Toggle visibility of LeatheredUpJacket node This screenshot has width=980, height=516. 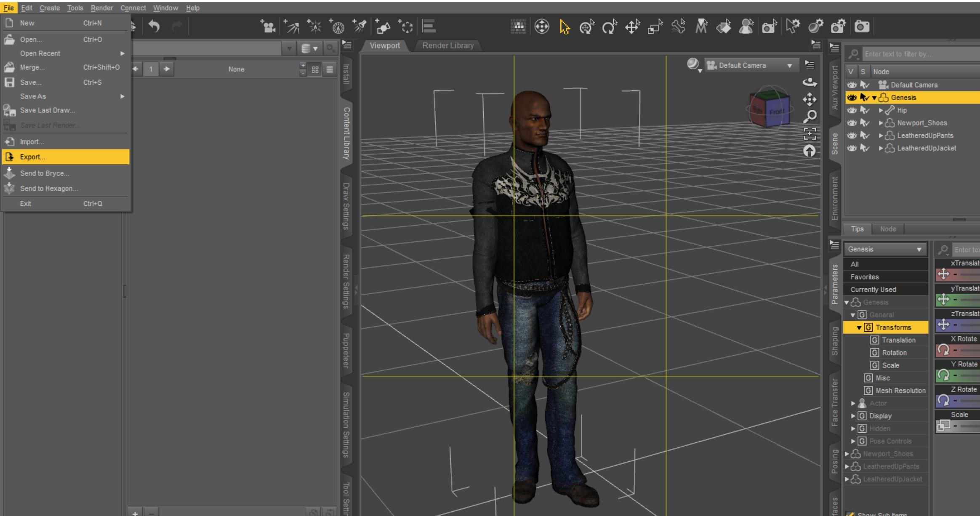click(852, 148)
